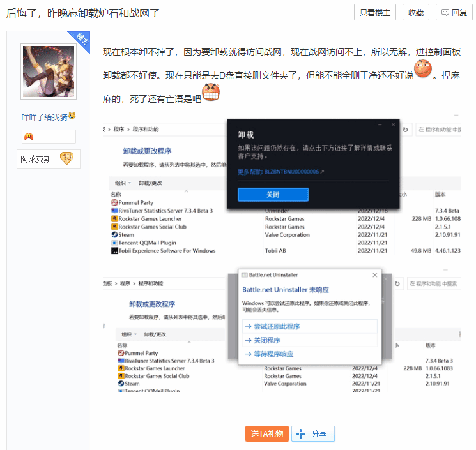Click the Tobii AB publisher cell
This screenshot has height=450, width=476.
275,251
